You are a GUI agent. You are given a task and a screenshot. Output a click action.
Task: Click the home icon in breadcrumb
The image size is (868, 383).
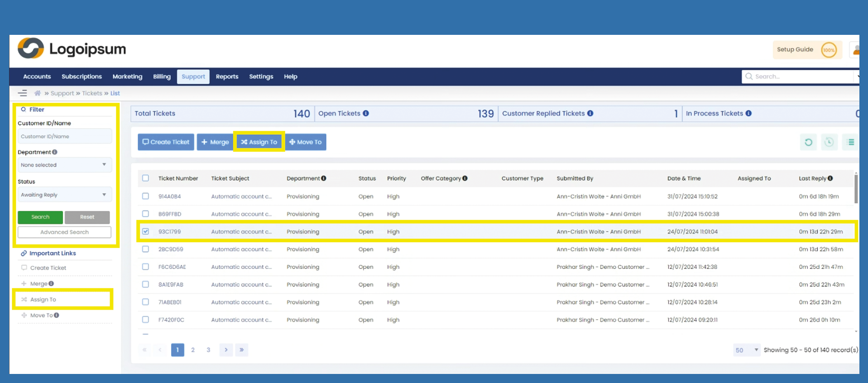click(38, 93)
